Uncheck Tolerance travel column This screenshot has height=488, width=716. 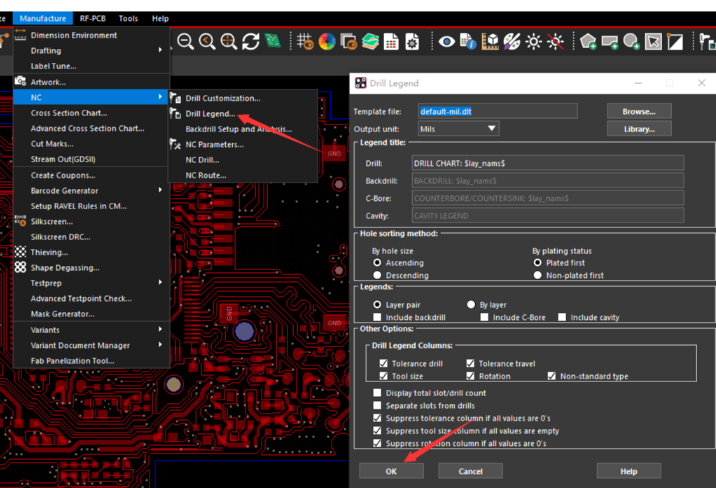(x=470, y=363)
